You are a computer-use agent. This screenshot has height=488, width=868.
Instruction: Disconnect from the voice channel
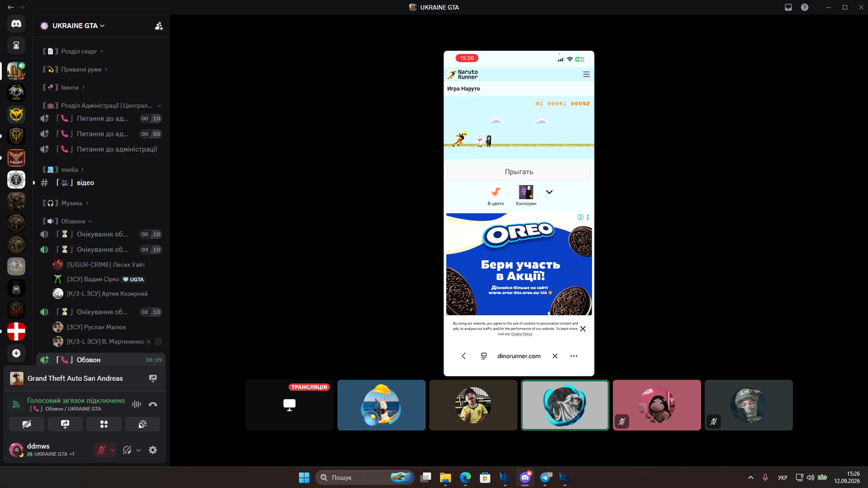[153, 405]
